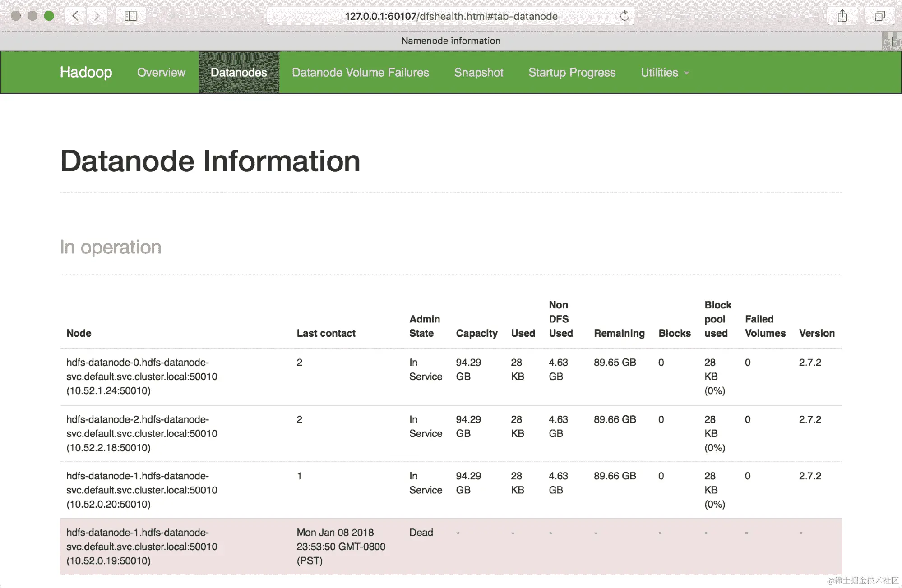The height and width of the screenshot is (588, 902).
Task: Click the browser forward arrow button
Action: click(x=97, y=16)
